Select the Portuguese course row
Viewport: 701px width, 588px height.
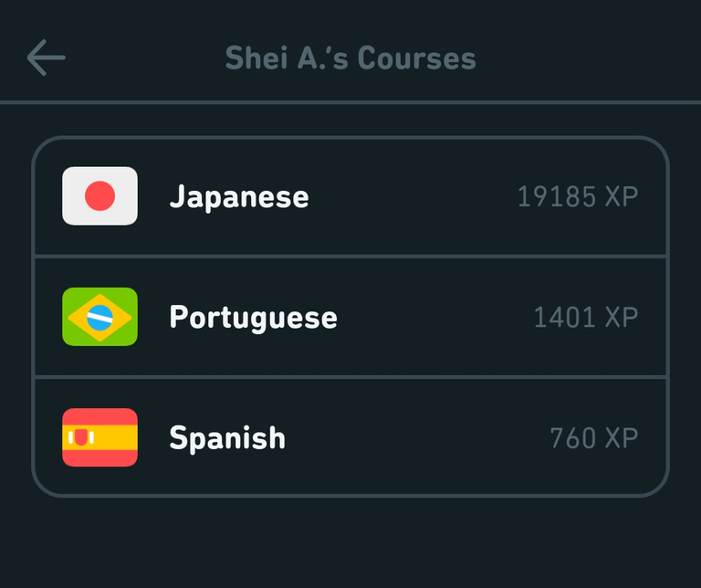tap(350, 317)
